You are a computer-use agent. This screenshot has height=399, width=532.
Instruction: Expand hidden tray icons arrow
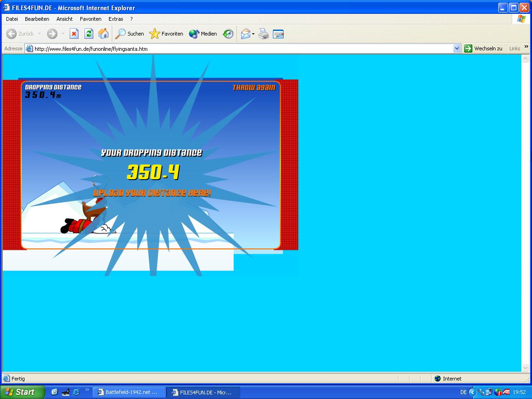tap(472, 392)
